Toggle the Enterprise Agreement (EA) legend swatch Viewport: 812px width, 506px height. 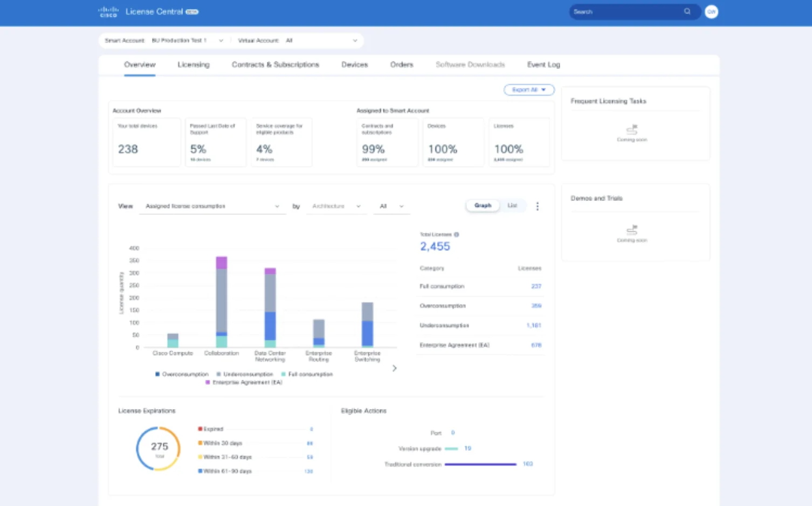click(x=208, y=383)
